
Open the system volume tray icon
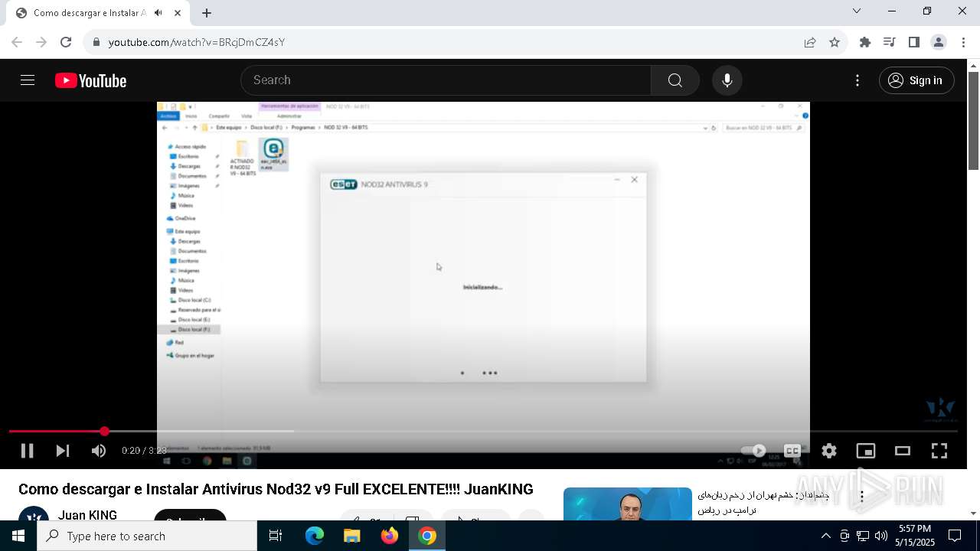pyautogui.click(x=881, y=536)
